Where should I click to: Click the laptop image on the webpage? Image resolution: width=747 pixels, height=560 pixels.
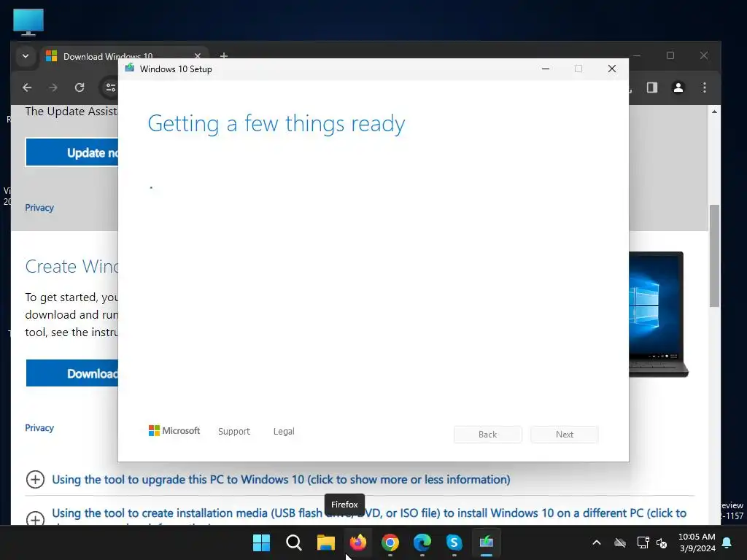pyautogui.click(x=659, y=314)
